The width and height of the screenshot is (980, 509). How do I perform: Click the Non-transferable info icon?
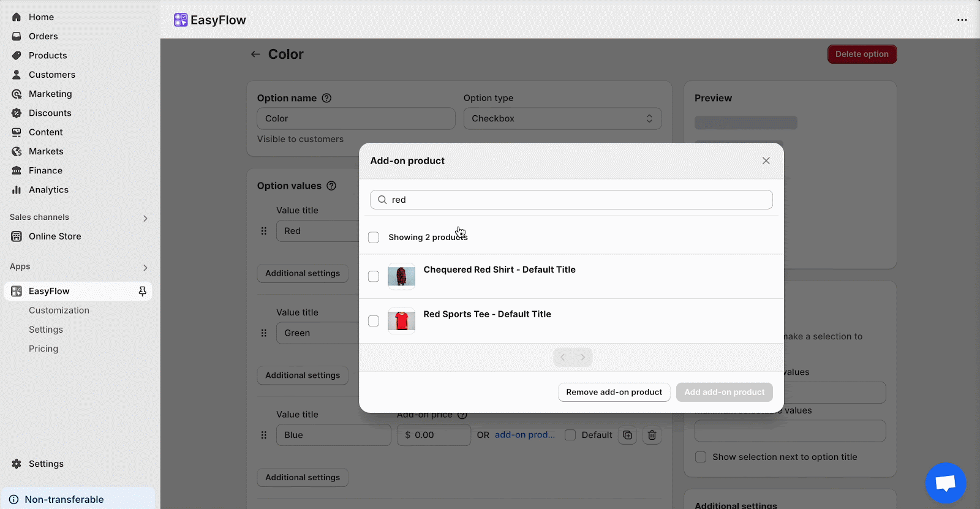(x=13, y=499)
